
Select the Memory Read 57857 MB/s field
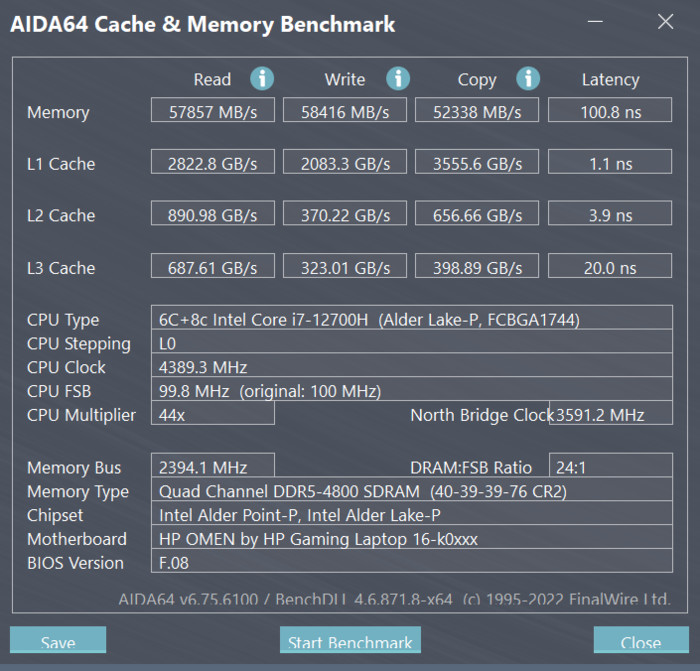213,110
